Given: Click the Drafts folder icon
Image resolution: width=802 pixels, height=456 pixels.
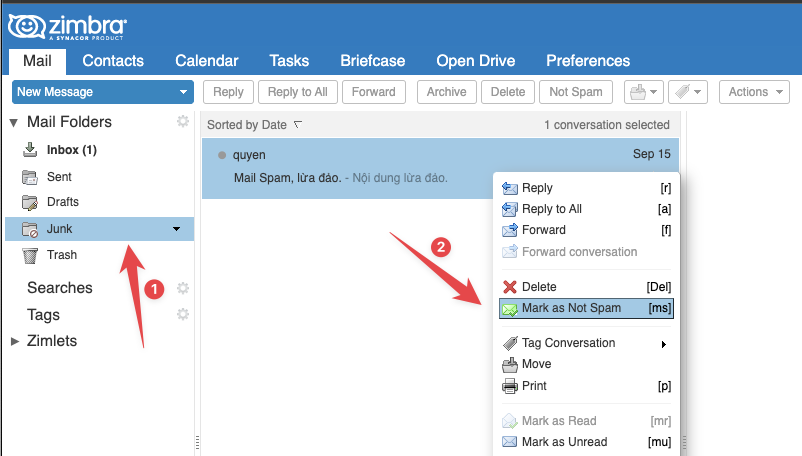Looking at the screenshot, I should point(30,202).
